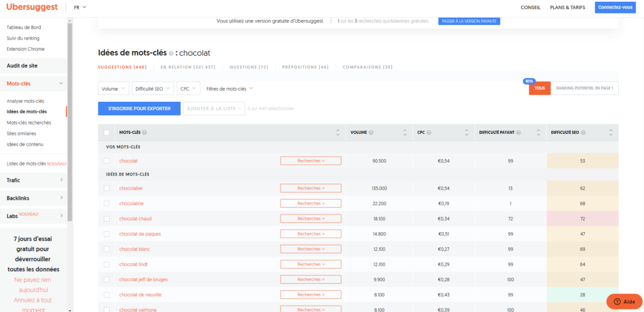Screen dimensions: 644x312
Task: Switch to the PRÉPOSITIONS (46) tab
Action: 306,67
